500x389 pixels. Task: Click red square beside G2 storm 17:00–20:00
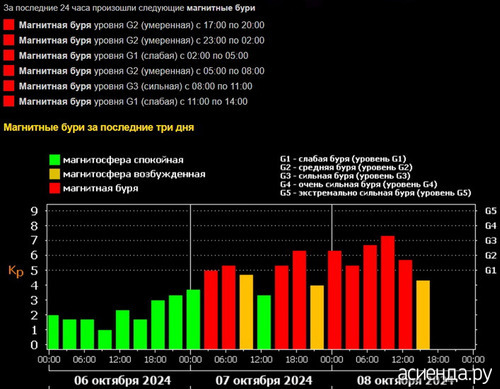pos(9,25)
